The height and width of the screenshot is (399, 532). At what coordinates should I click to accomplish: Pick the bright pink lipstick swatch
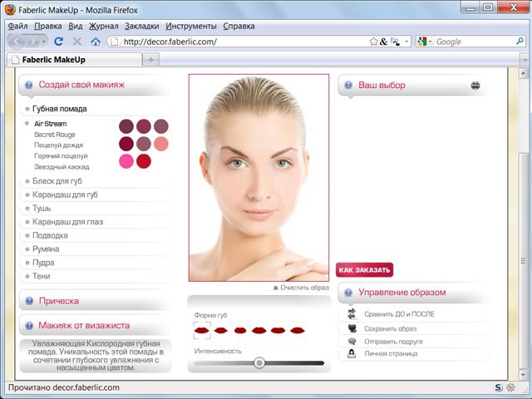126,161
